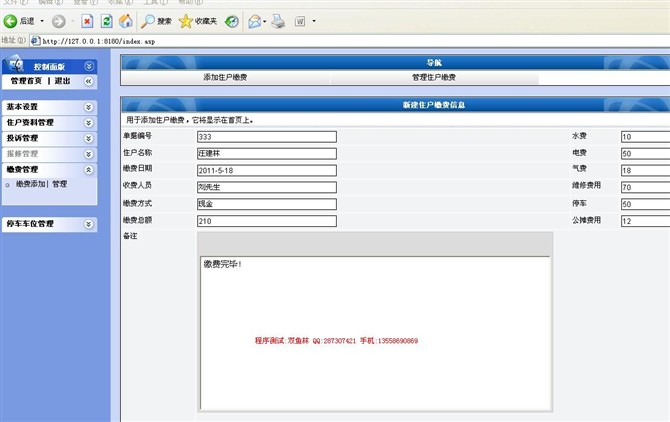
Task: Click the 电费 field showing 50
Action: click(645, 153)
